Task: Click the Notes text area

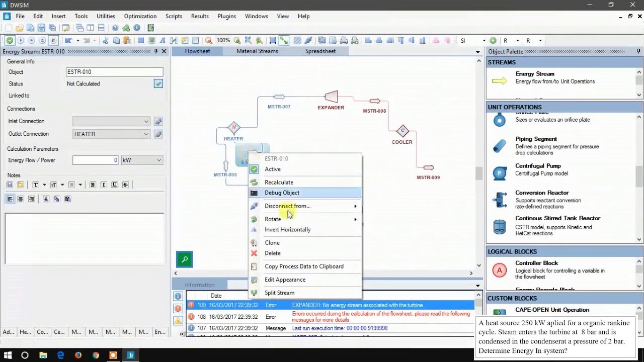Action: (x=85, y=239)
